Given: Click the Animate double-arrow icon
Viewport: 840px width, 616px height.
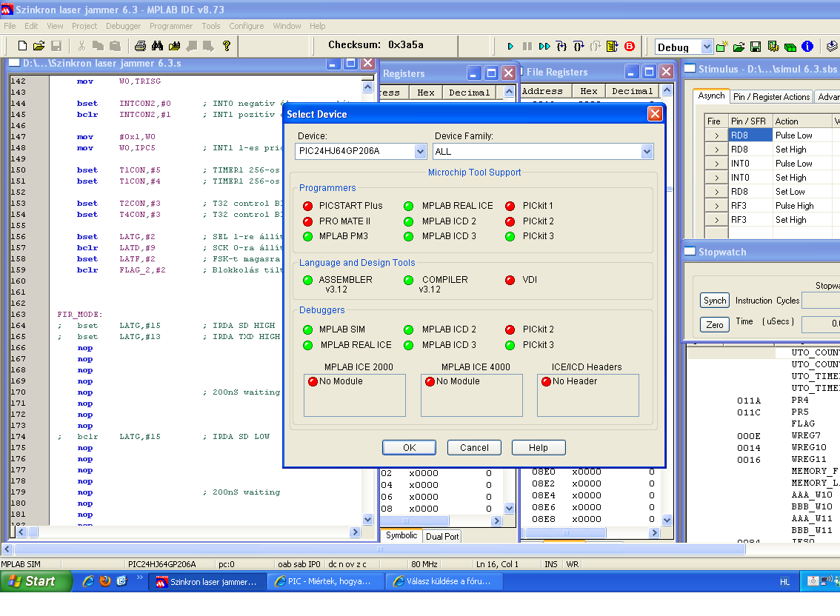Looking at the screenshot, I should click(x=544, y=46).
